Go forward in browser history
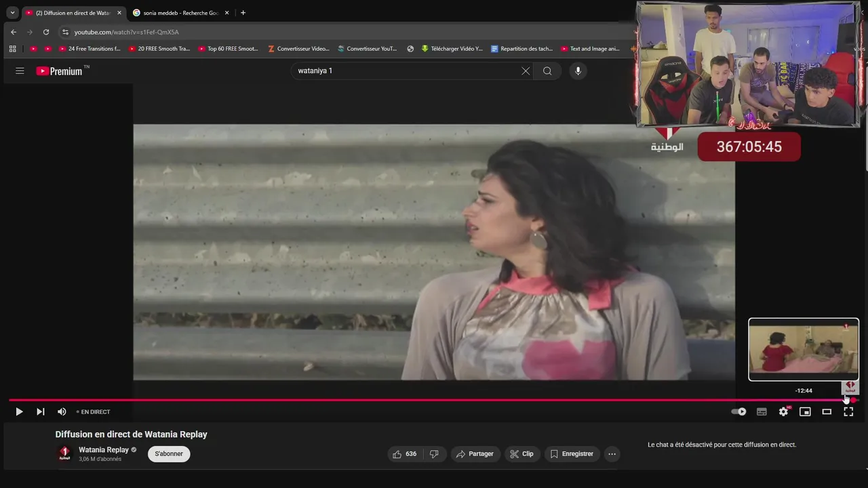The width and height of the screenshot is (868, 488). tap(30, 32)
